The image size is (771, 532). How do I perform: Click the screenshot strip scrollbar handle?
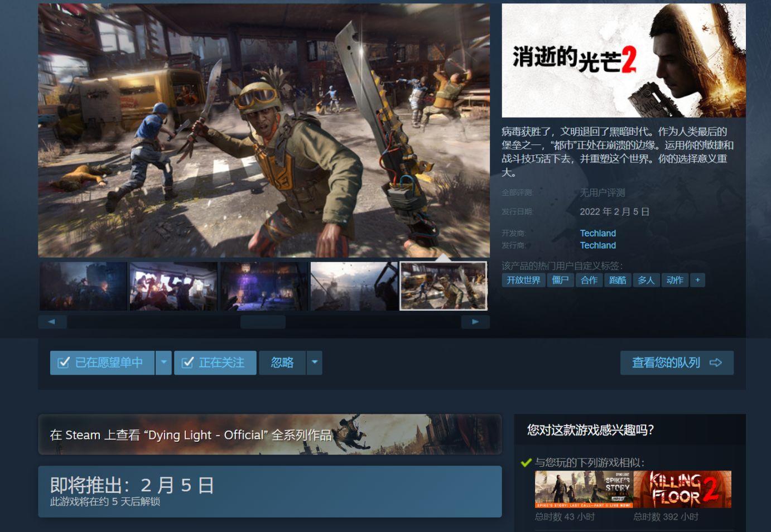[x=263, y=322]
